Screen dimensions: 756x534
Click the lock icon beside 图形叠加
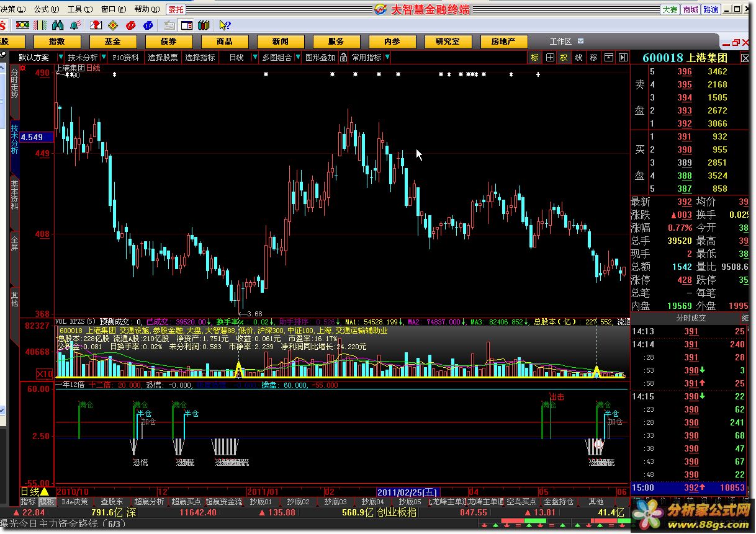coord(342,57)
